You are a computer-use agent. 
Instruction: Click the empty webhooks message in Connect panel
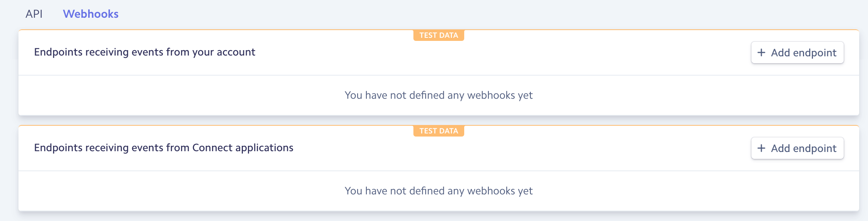tap(438, 191)
